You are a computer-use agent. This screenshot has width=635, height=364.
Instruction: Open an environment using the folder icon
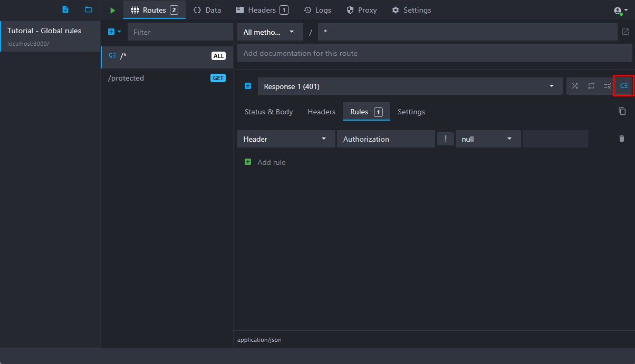tap(89, 10)
